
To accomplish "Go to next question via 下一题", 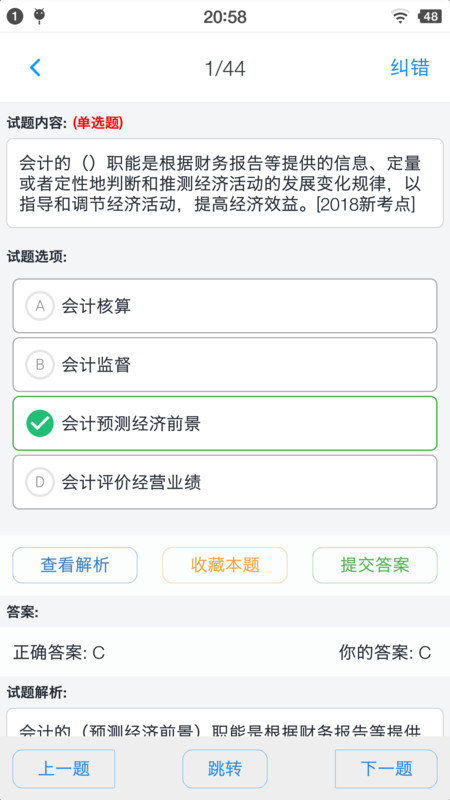I will pyautogui.click(x=386, y=769).
